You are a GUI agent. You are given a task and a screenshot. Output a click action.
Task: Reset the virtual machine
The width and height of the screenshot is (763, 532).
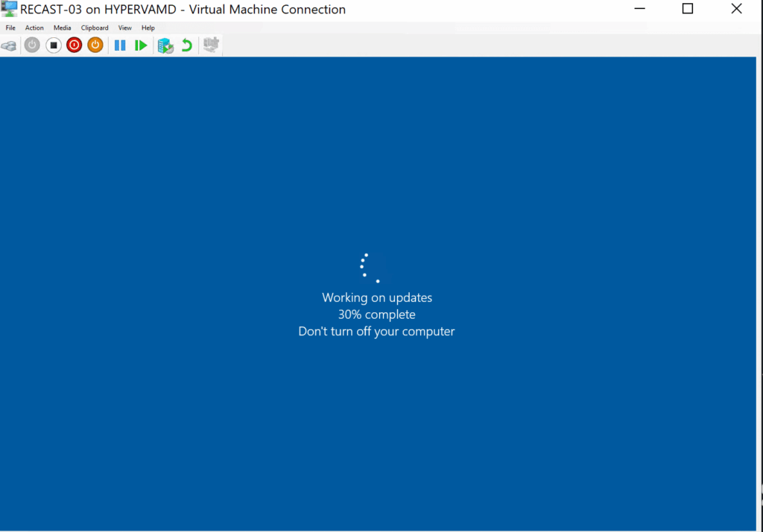point(141,45)
